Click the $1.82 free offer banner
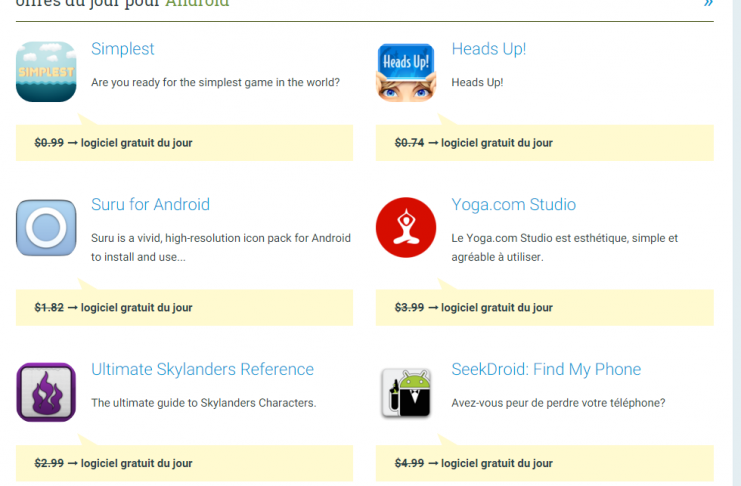741x486 pixels. [x=184, y=307]
